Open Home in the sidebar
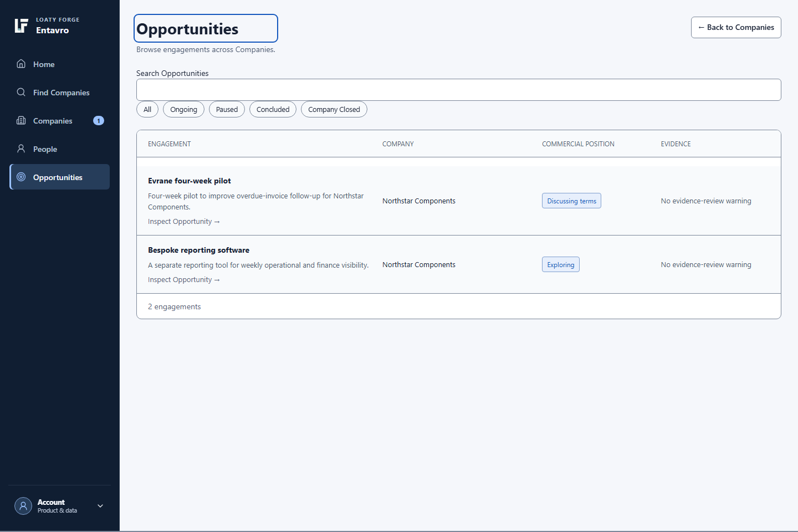The image size is (798, 532). (60, 64)
